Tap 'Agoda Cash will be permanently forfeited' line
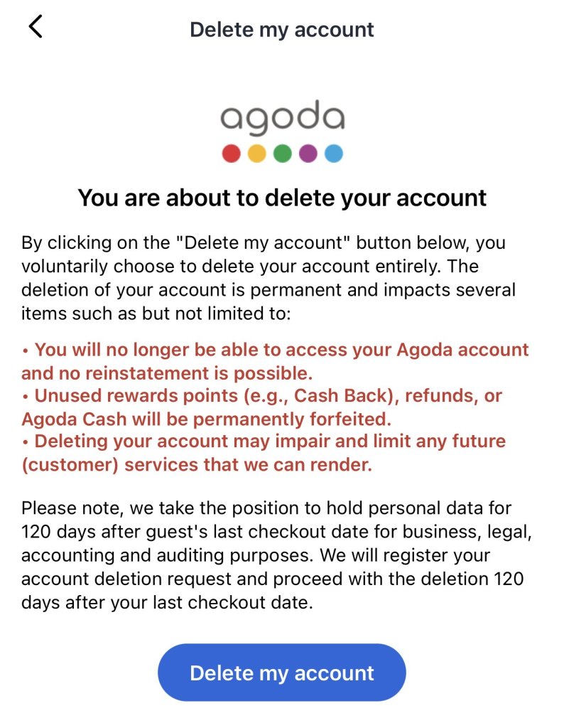 coord(207,419)
